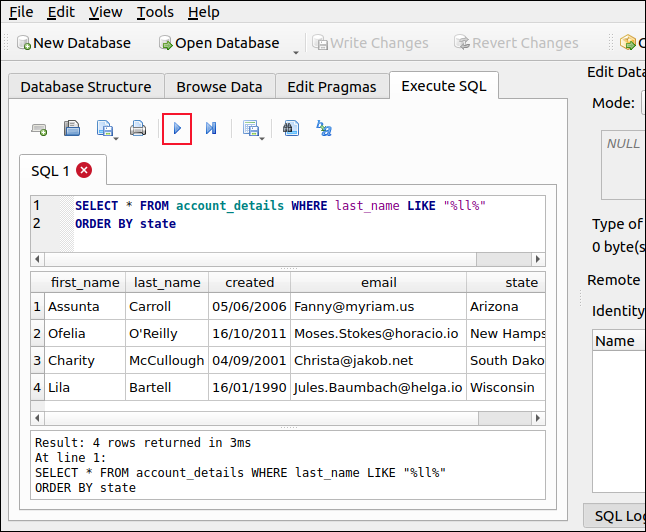Click the Open Database button
646x532 pixels.
click(x=218, y=43)
